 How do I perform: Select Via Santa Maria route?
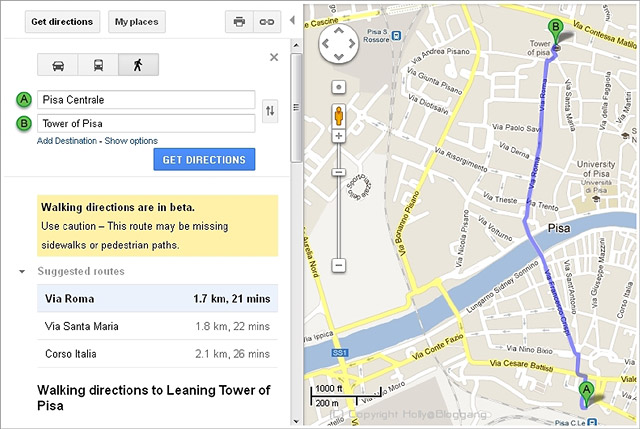tap(158, 326)
